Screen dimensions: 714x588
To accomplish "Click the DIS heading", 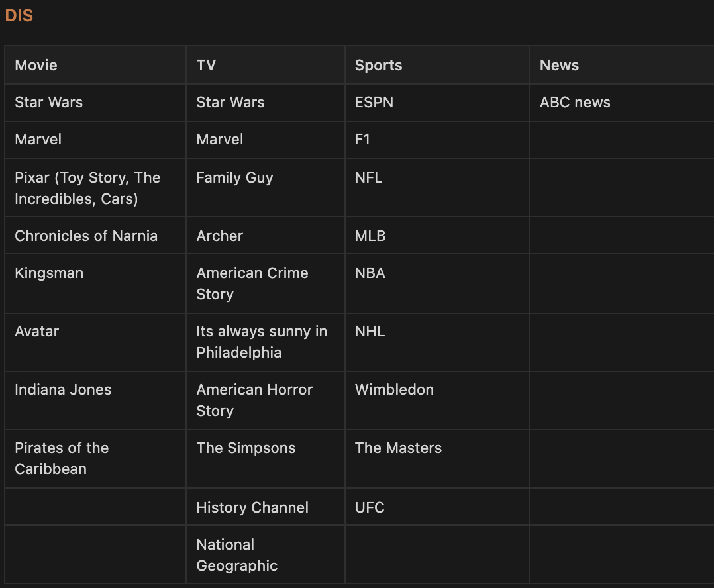I will coord(19,15).
